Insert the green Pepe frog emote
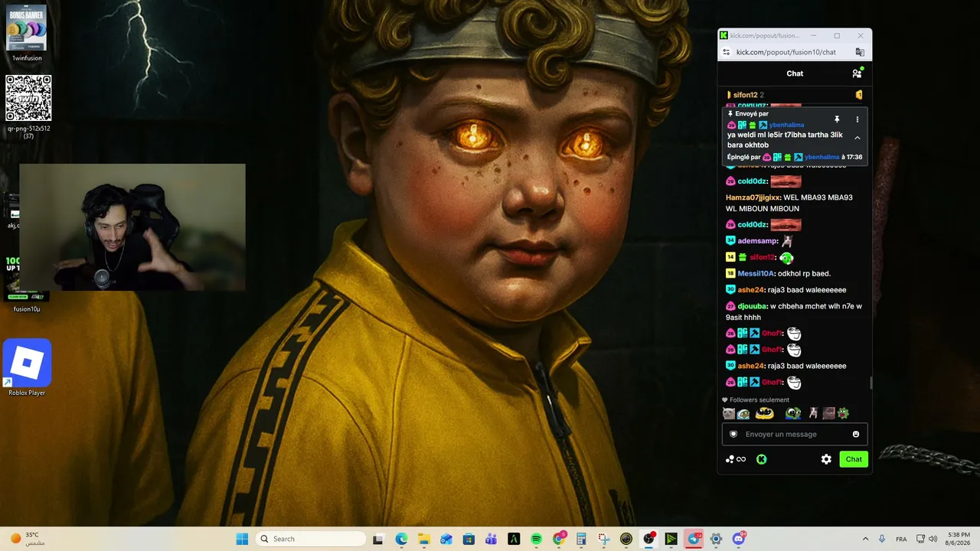Viewport: 980px width, 551px height. tap(793, 413)
